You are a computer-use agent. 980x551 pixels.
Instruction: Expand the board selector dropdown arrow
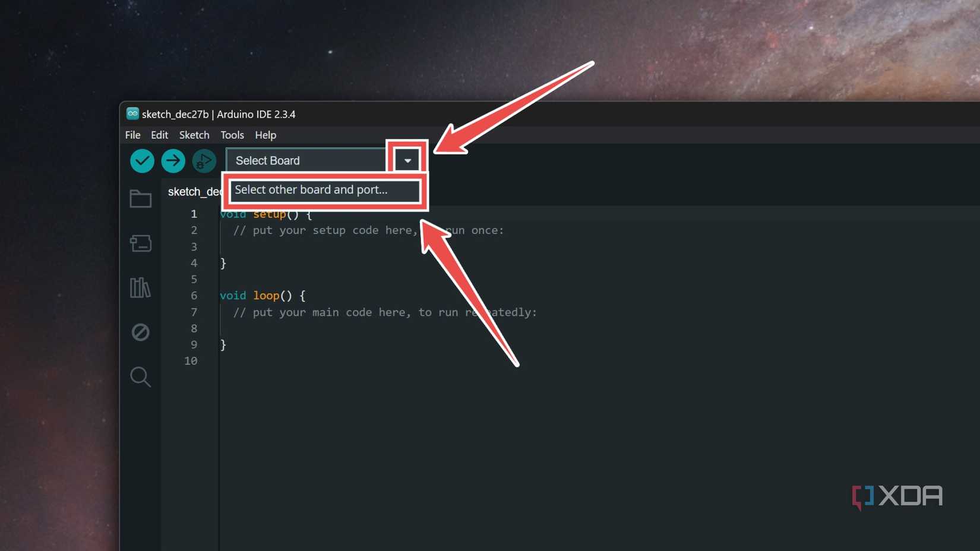click(x=407, y=160)
